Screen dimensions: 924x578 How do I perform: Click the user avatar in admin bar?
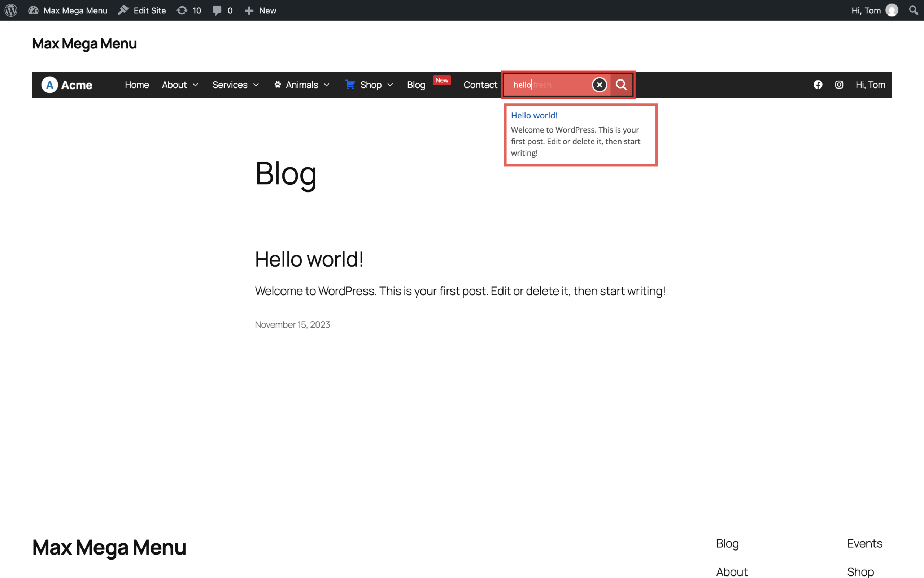click(x=892, y=10)
